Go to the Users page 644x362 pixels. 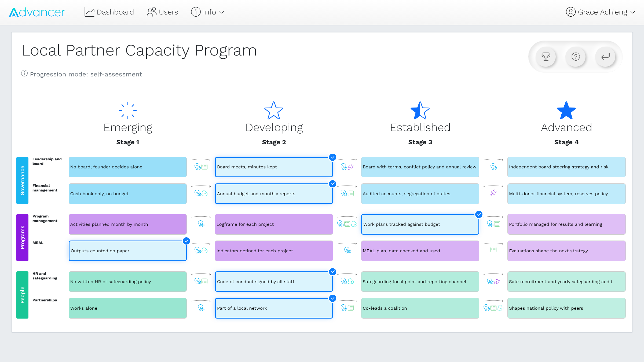pyautogui.click(x=162, y=12)
